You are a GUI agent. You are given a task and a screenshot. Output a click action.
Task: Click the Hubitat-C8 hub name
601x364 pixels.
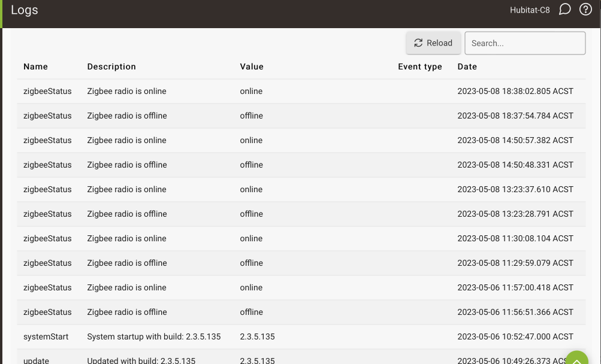click(x=530, y=10)
